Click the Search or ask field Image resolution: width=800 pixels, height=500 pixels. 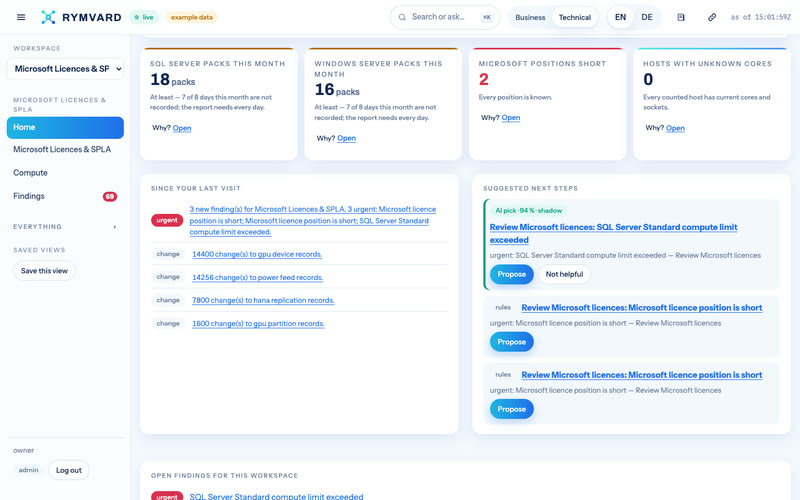click(445, 17)
